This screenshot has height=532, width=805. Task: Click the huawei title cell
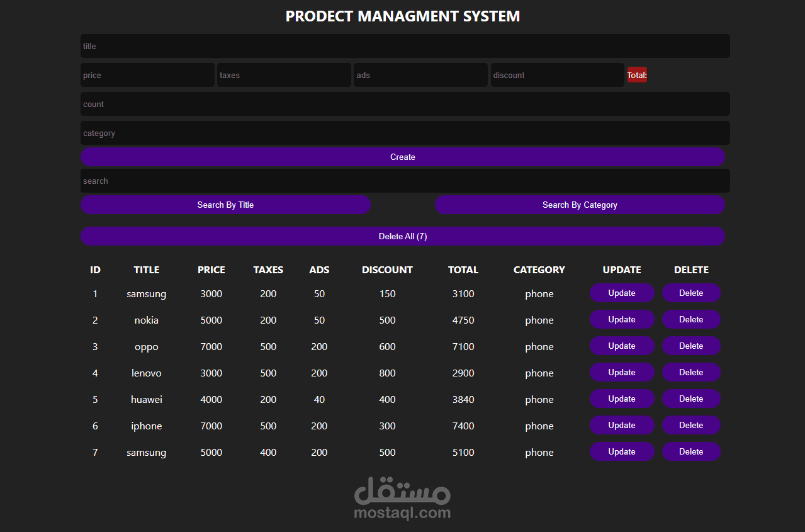click(x=147, y=399)
